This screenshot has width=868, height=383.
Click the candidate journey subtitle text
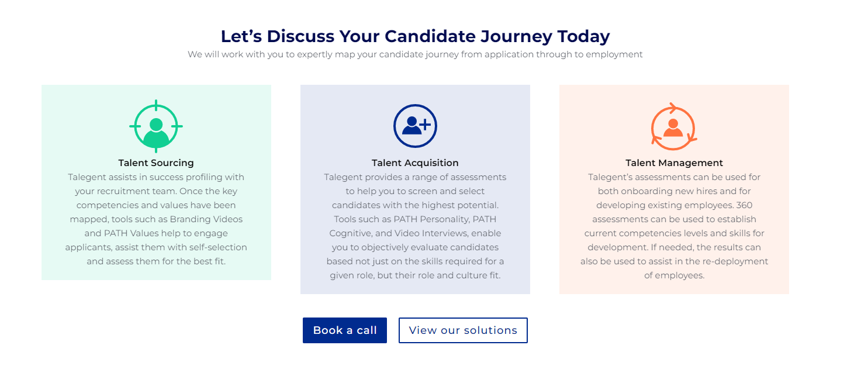coord(415,54)
